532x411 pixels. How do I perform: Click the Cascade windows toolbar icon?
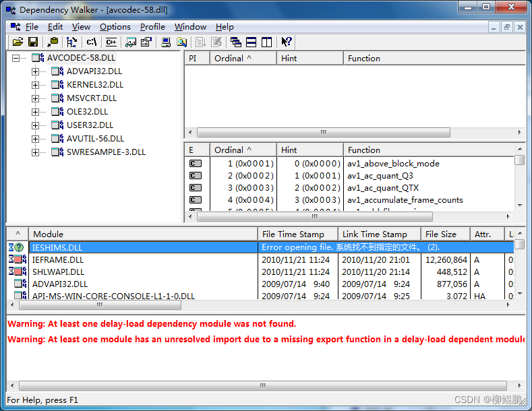tap(235, 42)
